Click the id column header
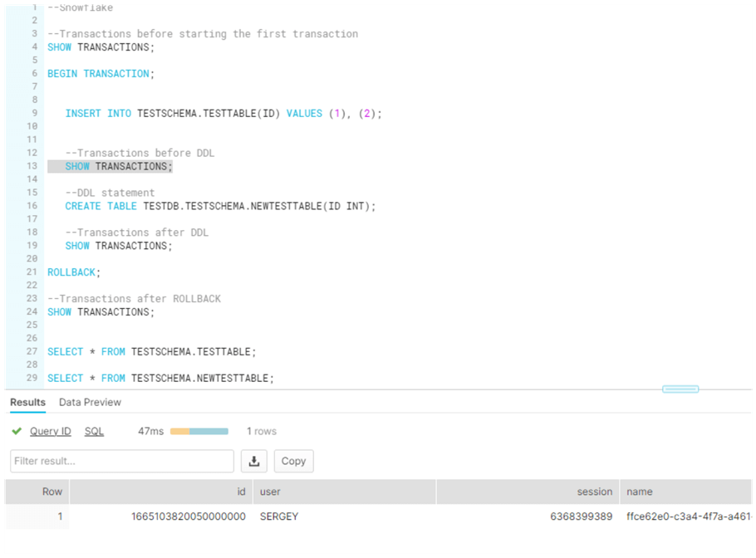Viewport: 756px width, 558px height. [x=241, y=491]
